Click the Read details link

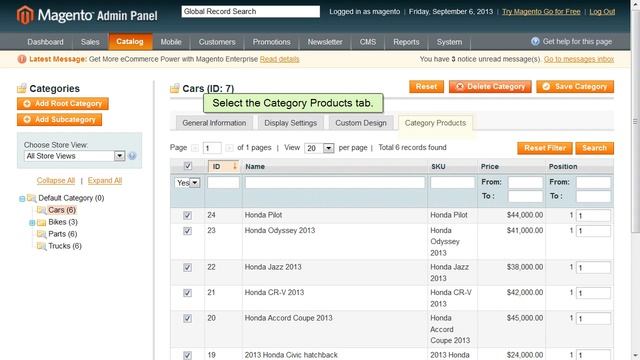point(280,59)
